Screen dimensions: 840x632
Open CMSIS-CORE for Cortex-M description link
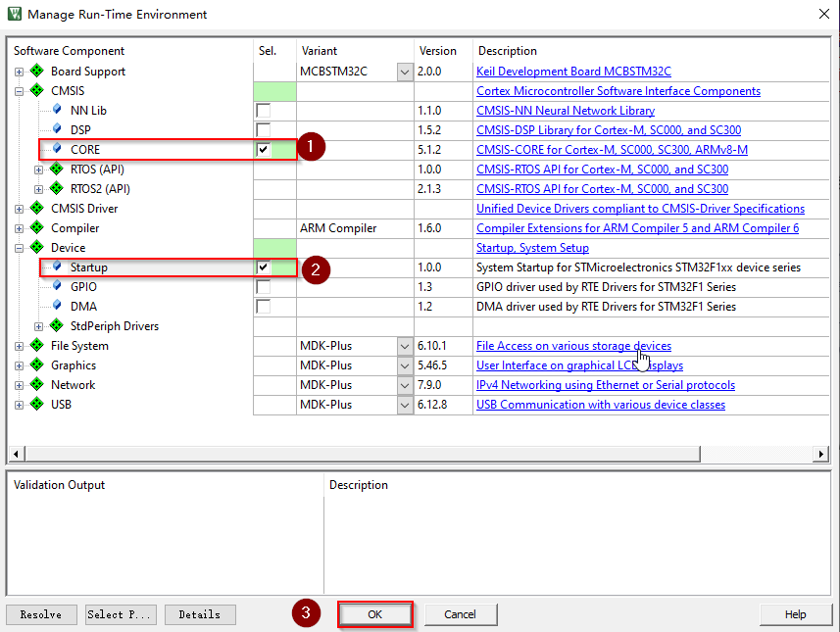pos(612,150)
